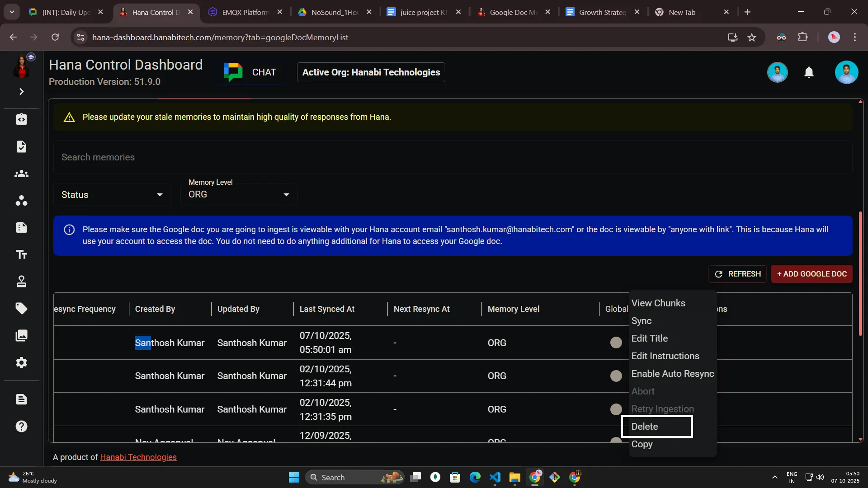The height and width of the screenshot is (488, 868).
Task: Open the typography settings sidebar icon
Action: pyautogui.click(x=21, y=254)
